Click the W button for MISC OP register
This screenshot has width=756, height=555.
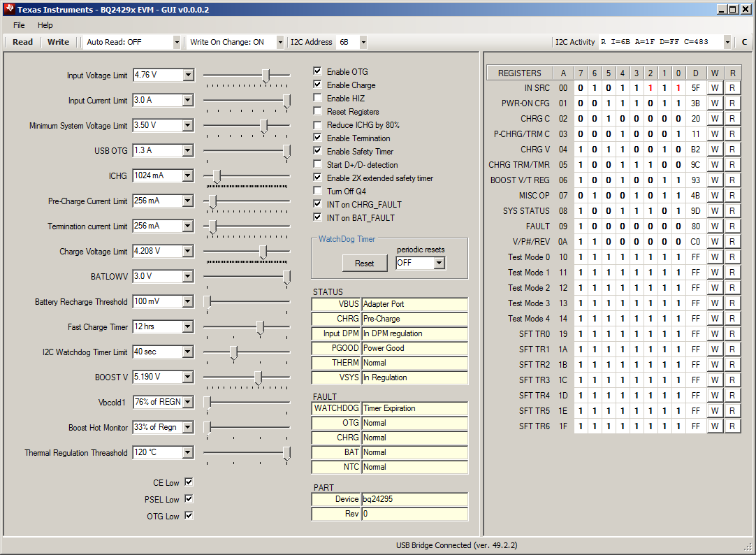[x=715, y=195]
